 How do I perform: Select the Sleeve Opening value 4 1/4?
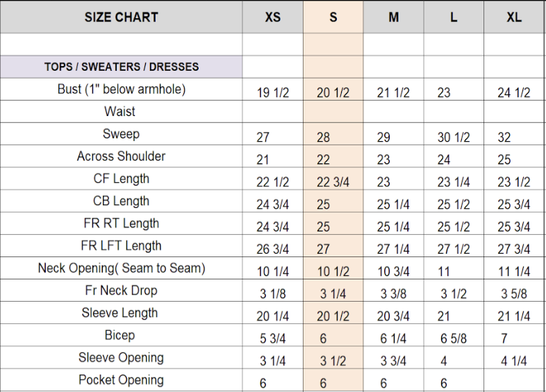click(x=513, y=361)
